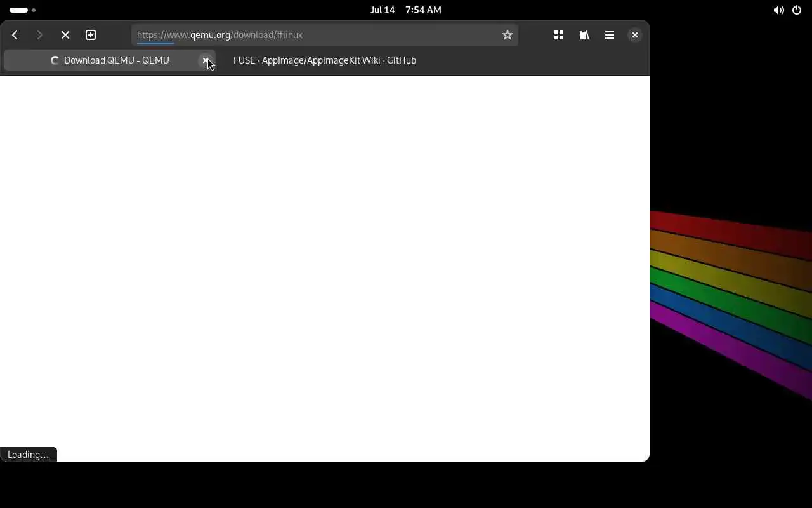Open a new tab
This screenshot has height=508, width=812.
(x=91, y=35)
